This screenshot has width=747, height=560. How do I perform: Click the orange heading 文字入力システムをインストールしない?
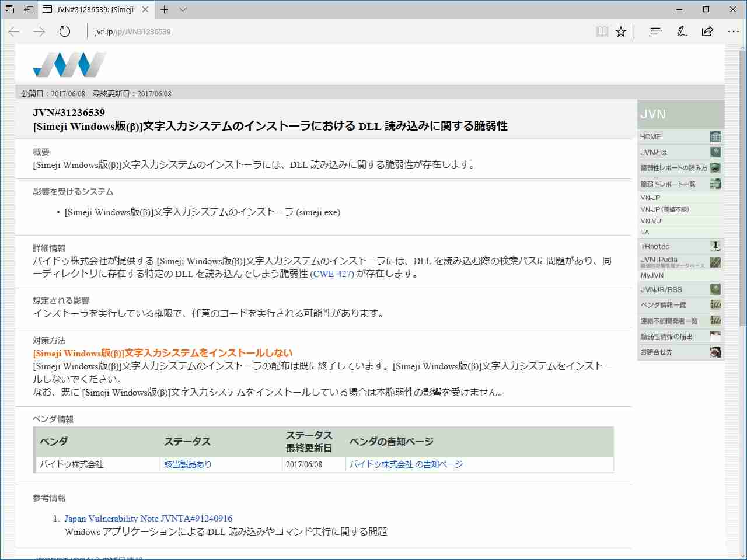click(x=163, y=353)
